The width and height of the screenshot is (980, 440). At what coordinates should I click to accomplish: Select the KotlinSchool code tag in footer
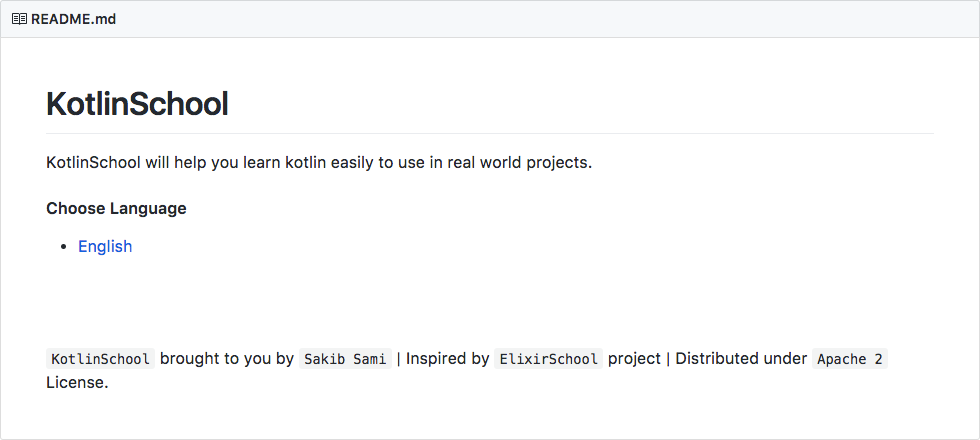pos(100,359)
